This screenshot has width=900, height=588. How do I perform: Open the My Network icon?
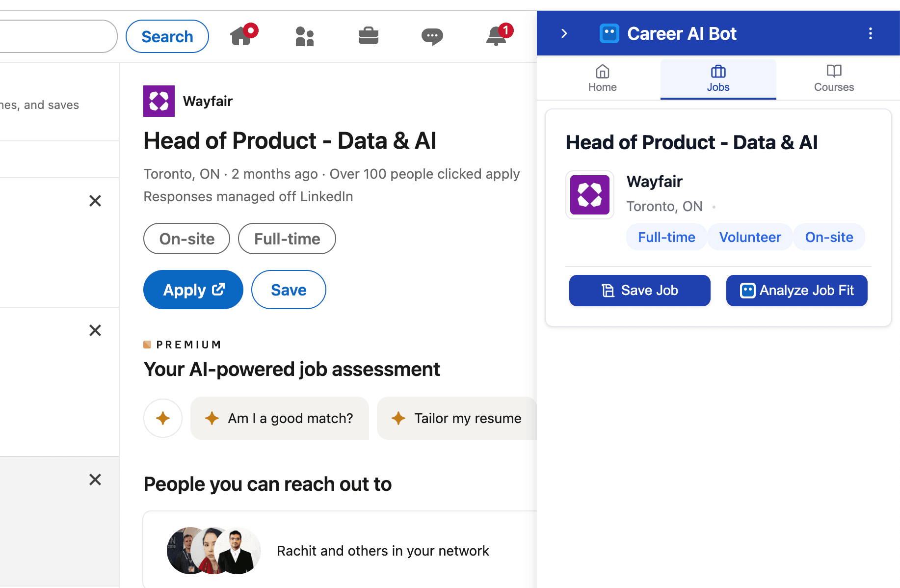pos(304,36)
